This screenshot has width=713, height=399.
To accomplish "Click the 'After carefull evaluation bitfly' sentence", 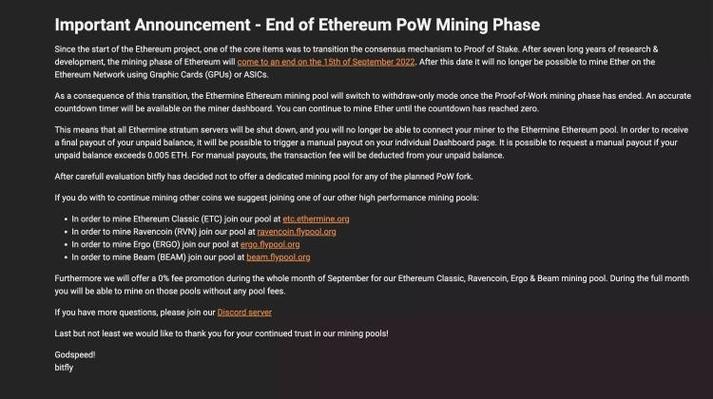I will click(x=264, y=177).
